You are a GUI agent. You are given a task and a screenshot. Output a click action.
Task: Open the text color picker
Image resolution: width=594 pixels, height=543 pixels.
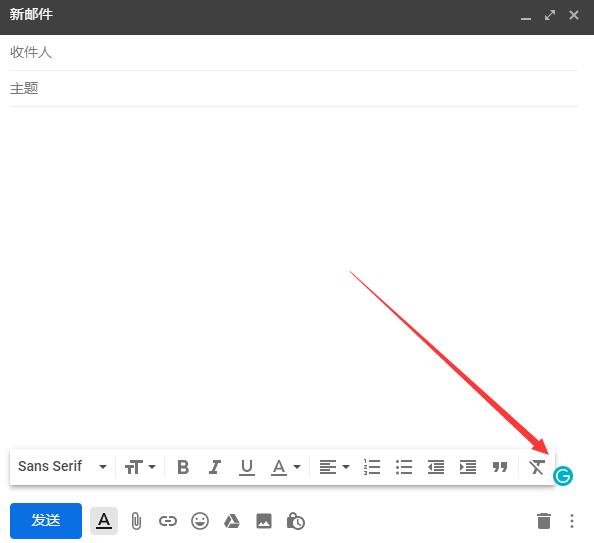pyautogui.click(x=286, y=467)
